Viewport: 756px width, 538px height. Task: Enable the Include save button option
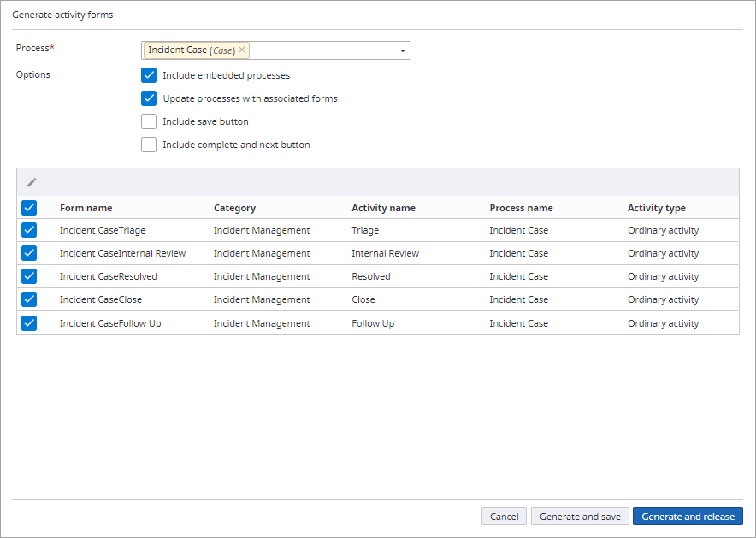pos(149,121)
